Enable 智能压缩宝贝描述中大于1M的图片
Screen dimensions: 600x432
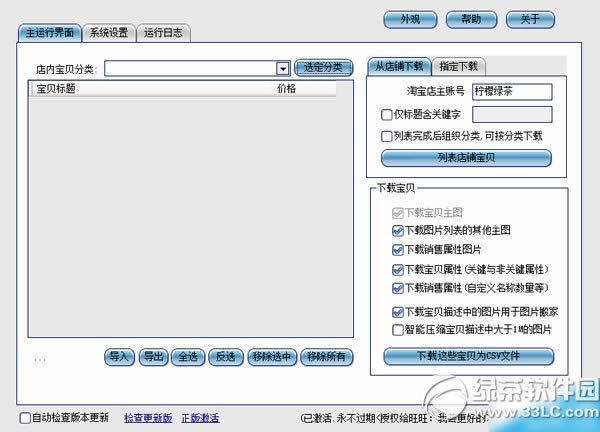pos(398,329)
